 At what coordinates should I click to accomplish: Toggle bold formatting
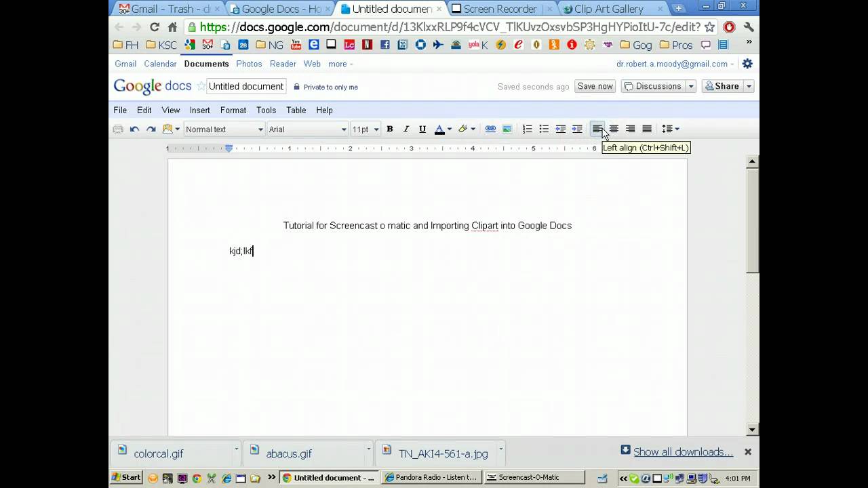click(390, 129)
